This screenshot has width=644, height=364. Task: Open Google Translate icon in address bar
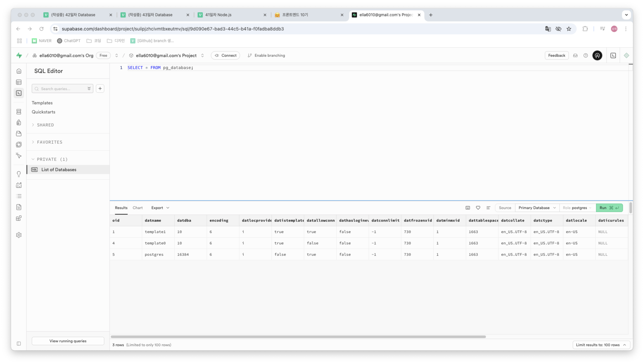548,29
